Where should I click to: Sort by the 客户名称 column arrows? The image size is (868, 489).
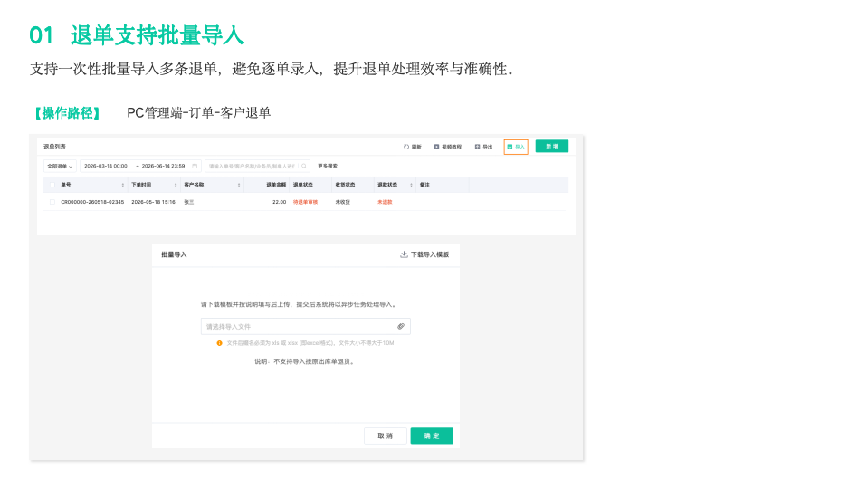(239, 185)
